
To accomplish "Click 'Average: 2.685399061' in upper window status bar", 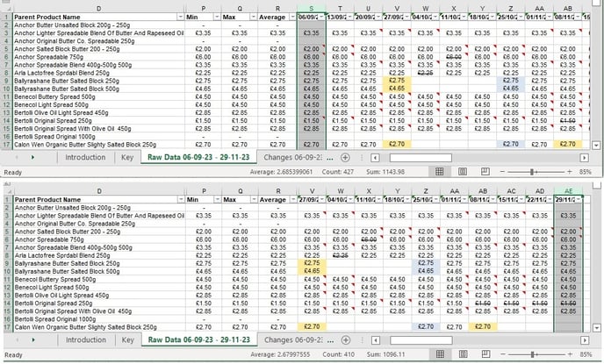I will (x=281, y=172).
